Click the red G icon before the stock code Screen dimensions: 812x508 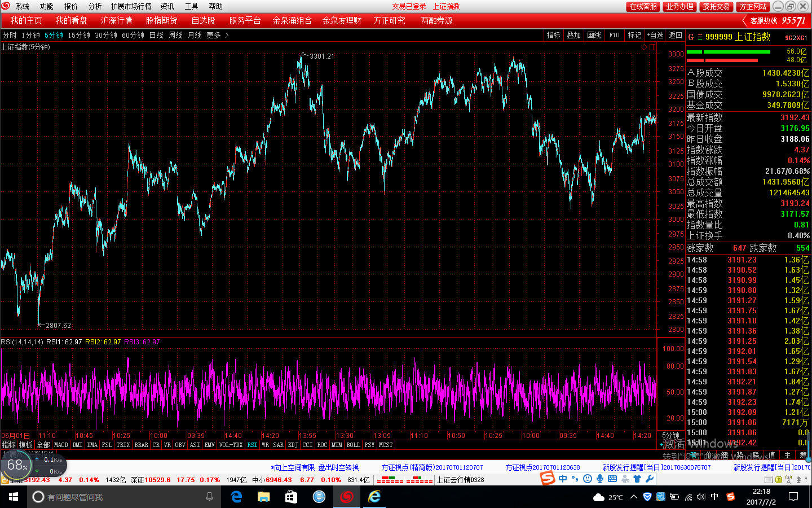coord(691,37)
